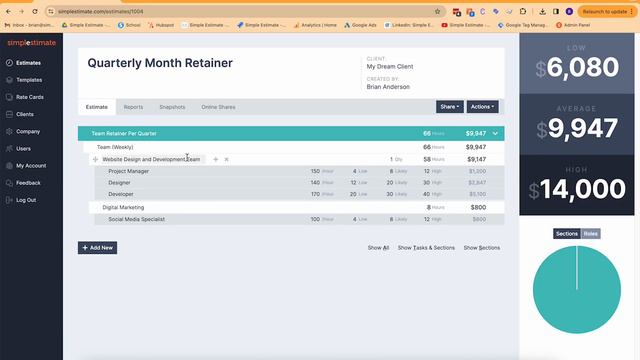Select the Sections chart toggle
Screen dimensions: 640x360
(567, 233)
